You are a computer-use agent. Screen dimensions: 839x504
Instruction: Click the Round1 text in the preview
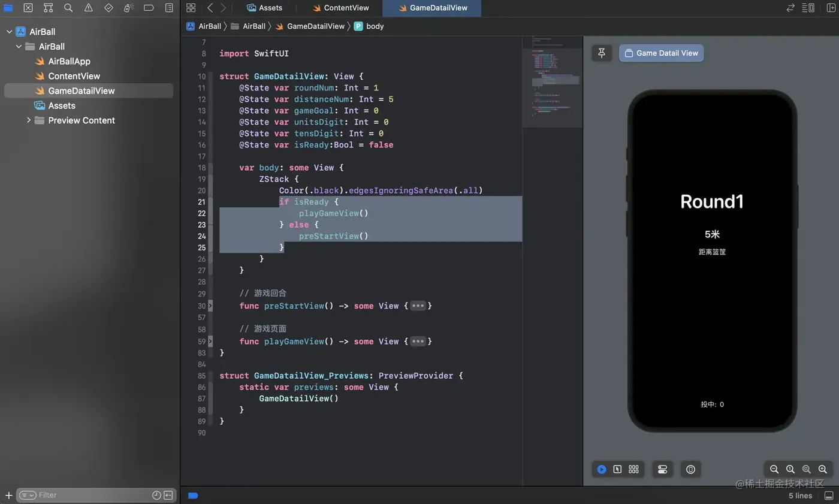coord(712,201)
